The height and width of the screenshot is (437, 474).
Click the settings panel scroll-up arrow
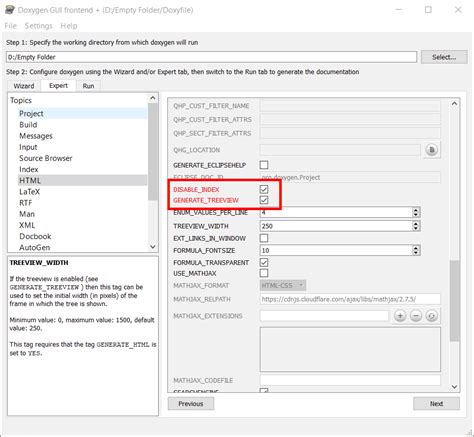(454, 104)
